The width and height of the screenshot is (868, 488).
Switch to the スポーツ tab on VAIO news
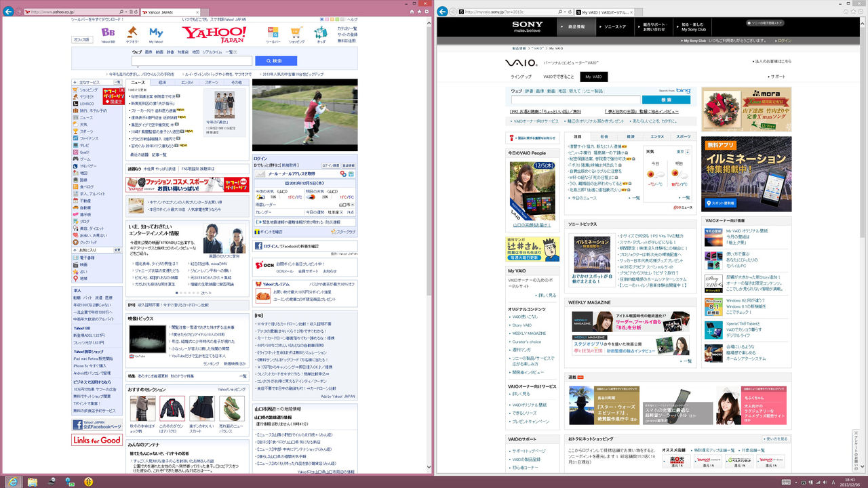(x=684, y=136)
